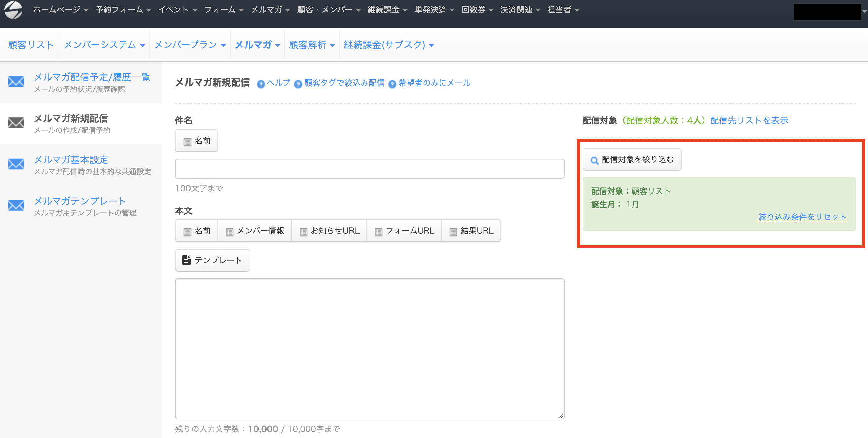The image size is (868, 438).
Task: Insert 結果URL tag into body
Action: [x=471, y=231]
